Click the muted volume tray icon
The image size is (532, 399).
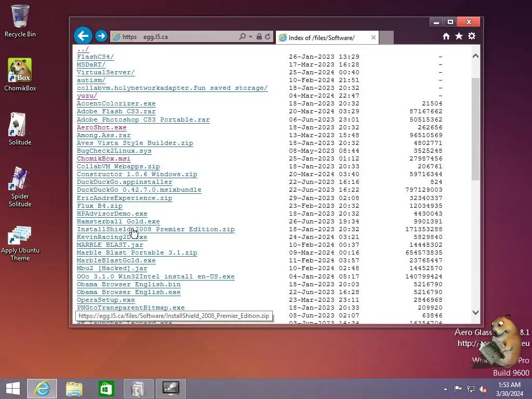[x=483, y=389]
